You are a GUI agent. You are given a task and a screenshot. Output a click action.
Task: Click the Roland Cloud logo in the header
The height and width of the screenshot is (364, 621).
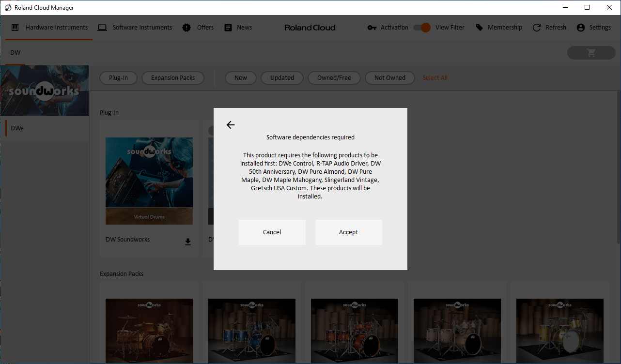[x=310, y=28]
